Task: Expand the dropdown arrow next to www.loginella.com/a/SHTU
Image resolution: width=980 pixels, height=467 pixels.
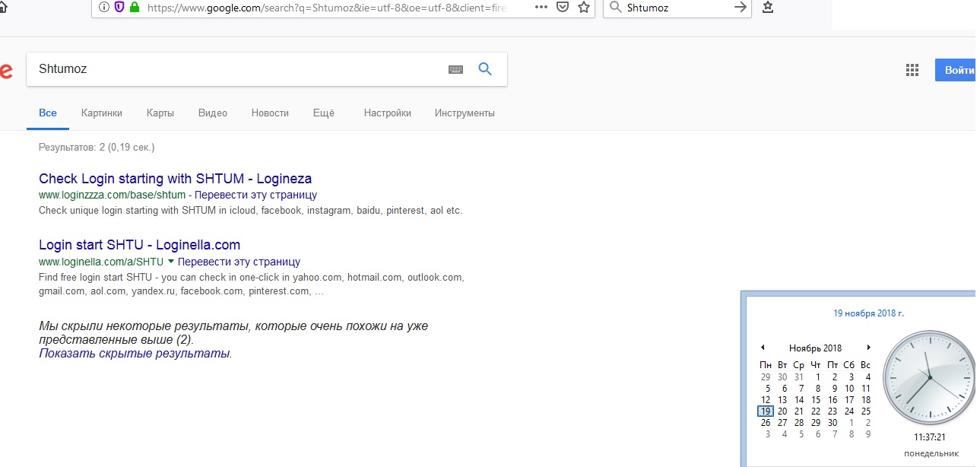Action: pyautogui.click(x=170, y=262)
